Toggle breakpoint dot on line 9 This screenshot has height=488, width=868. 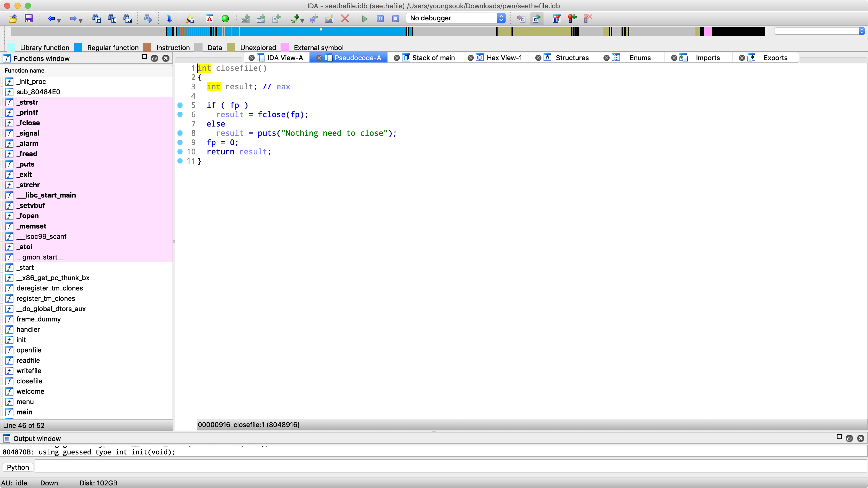[180, 143]
